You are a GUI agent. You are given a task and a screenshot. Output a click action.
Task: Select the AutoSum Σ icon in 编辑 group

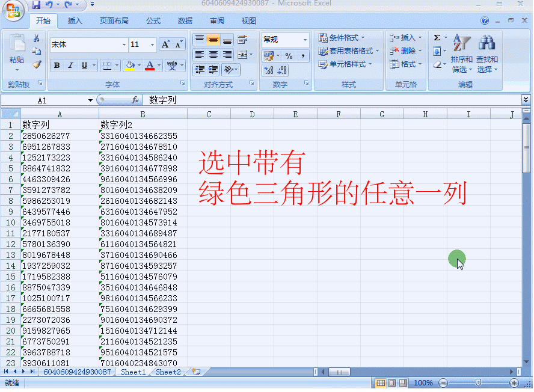pyautogui.click(x=437, y=37)
